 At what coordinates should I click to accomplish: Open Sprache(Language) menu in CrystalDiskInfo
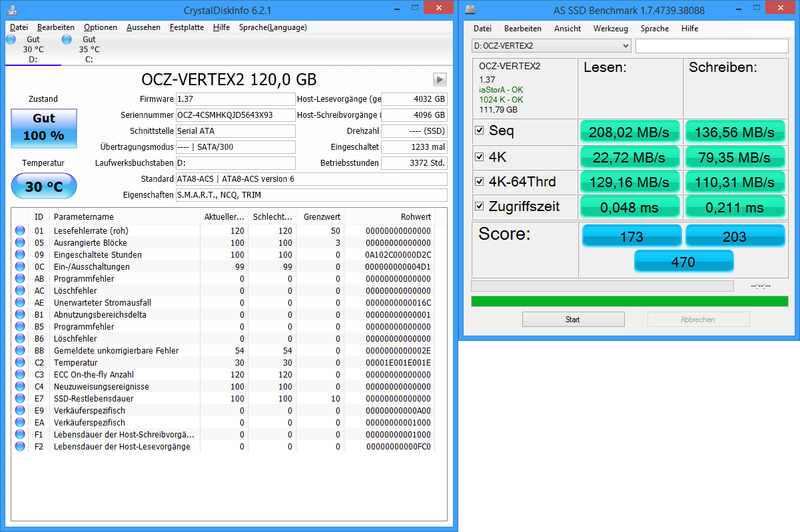click(273, 27)
